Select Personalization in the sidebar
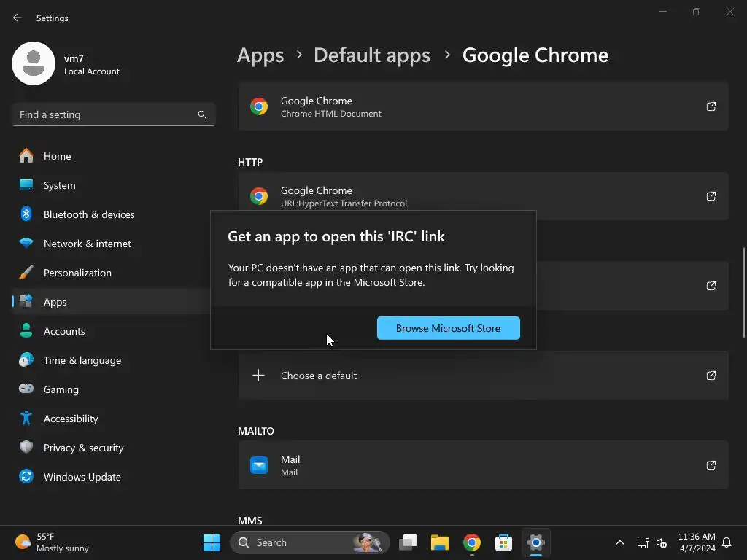747x560 pixels. click(113, 273)
